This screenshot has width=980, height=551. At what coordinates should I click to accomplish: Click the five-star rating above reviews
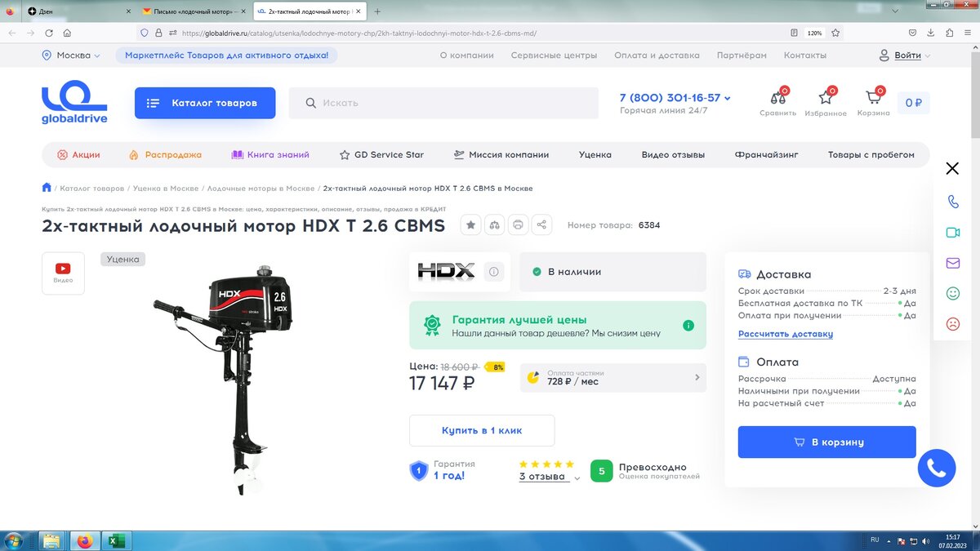(x=546, y=464)
